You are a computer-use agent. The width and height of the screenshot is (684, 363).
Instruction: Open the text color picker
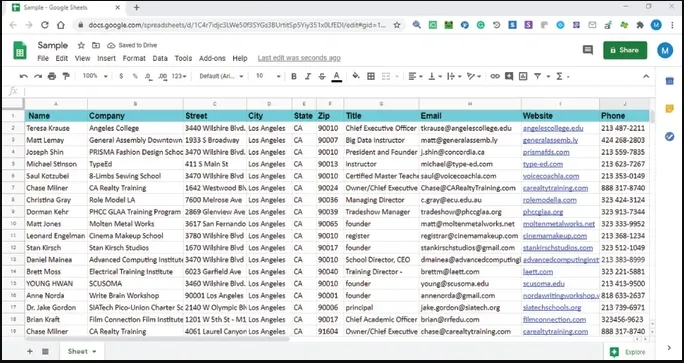tap(336, 76)
